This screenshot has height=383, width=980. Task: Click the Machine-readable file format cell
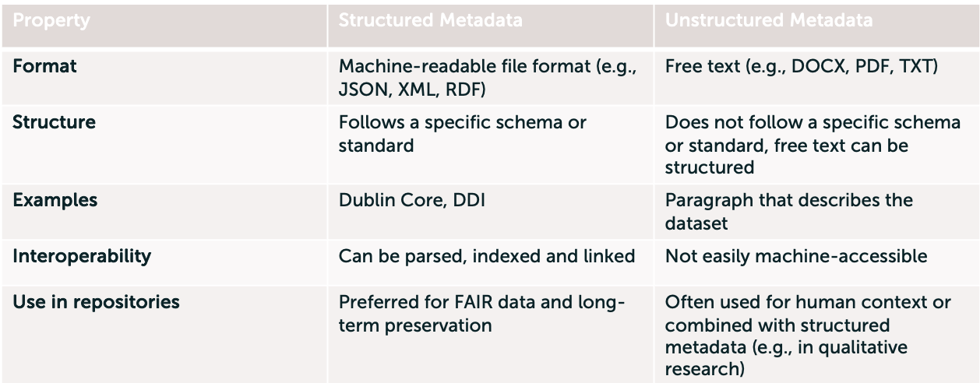488,78
